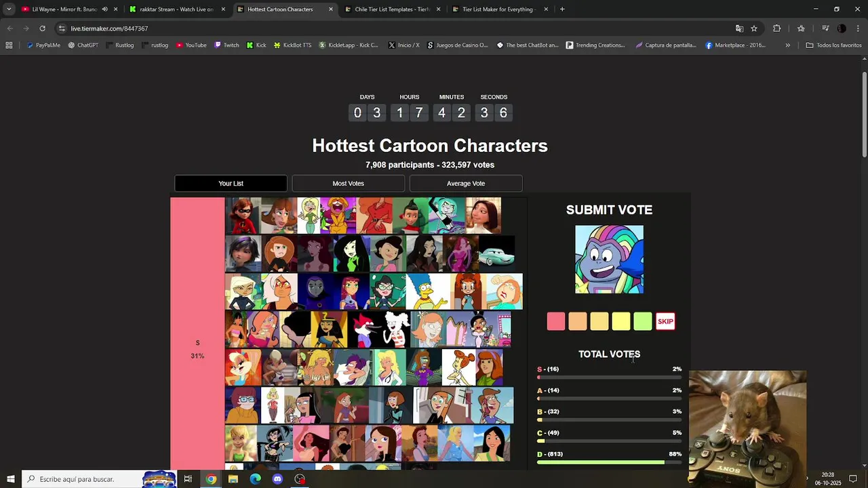Image resolution: width=868 pixels, height=488 pixels.
Task: Open a new browser tab
Action: pyautogui.click(x=563, y=9)
